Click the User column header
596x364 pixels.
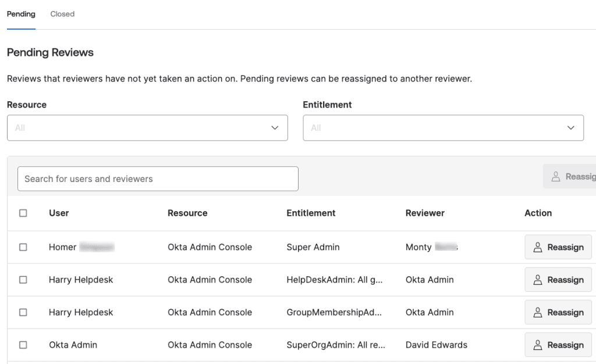point(59,213)
